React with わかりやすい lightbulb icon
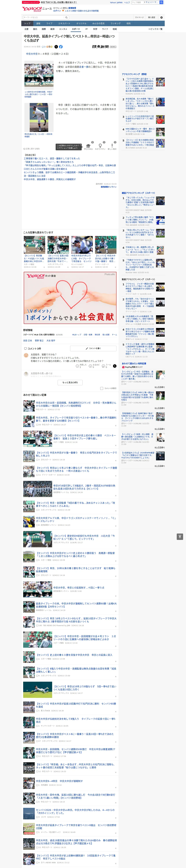 [100, 146]
